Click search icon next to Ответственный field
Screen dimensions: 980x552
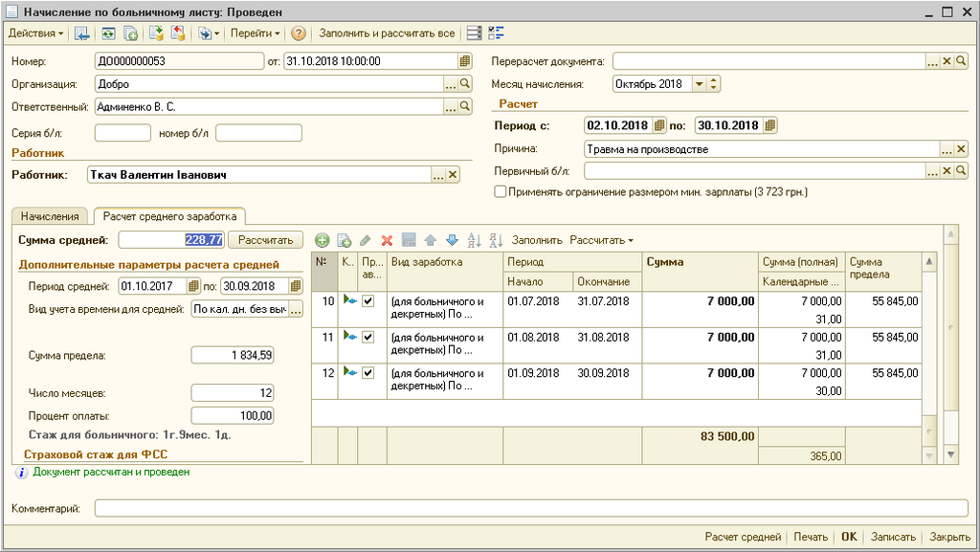[x=465, y=107]
